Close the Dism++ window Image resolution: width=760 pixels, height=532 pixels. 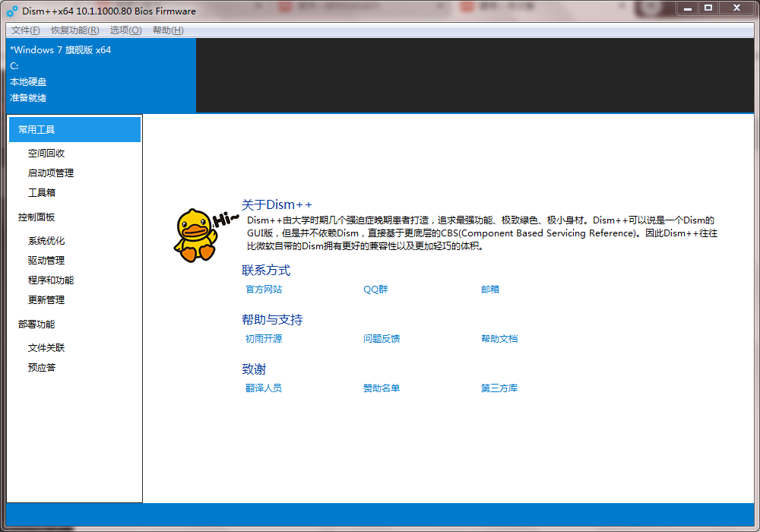pyautogui.click(x=736, y=8)
